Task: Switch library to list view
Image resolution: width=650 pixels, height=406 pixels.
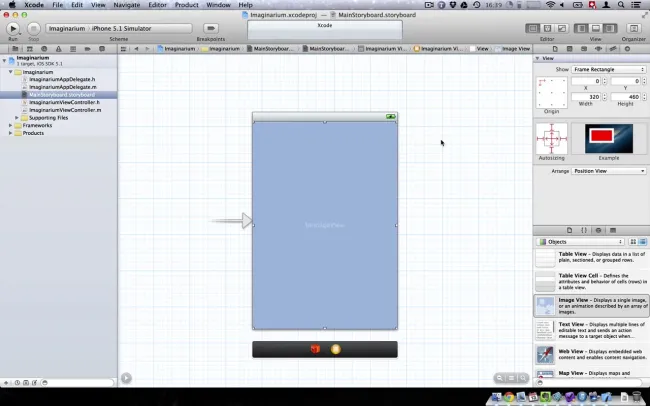Action: pos(643,242)
